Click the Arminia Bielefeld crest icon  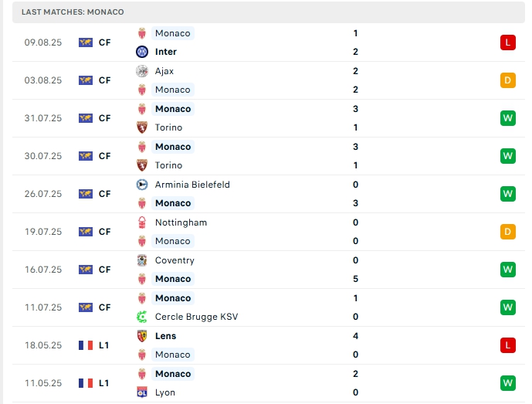[x=141, y=185]
